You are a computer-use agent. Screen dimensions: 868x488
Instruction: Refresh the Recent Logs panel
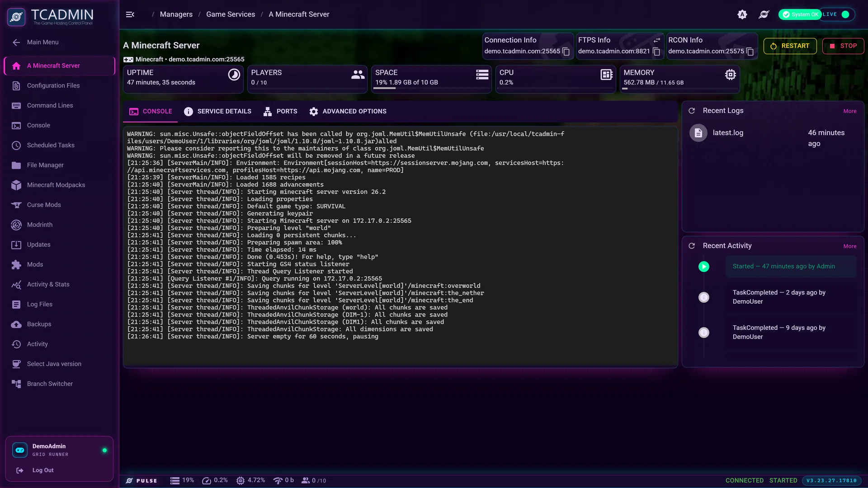(692, 111)
